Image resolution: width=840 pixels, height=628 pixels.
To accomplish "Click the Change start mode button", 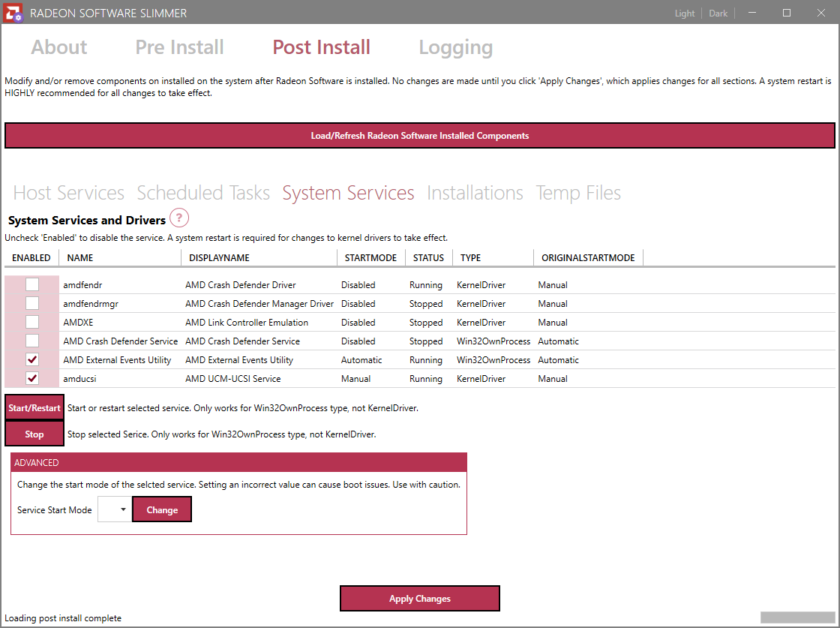I will tap(162, 509).
